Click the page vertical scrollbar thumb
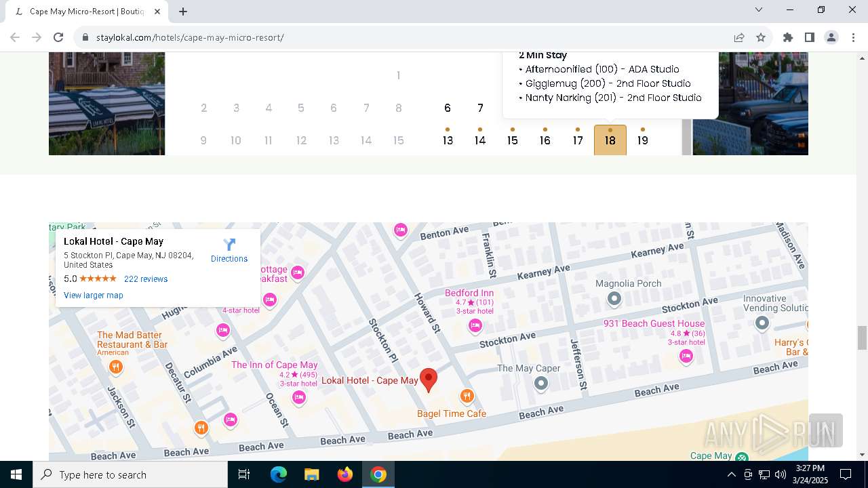868x488 pixels. (x=863, y=338)
